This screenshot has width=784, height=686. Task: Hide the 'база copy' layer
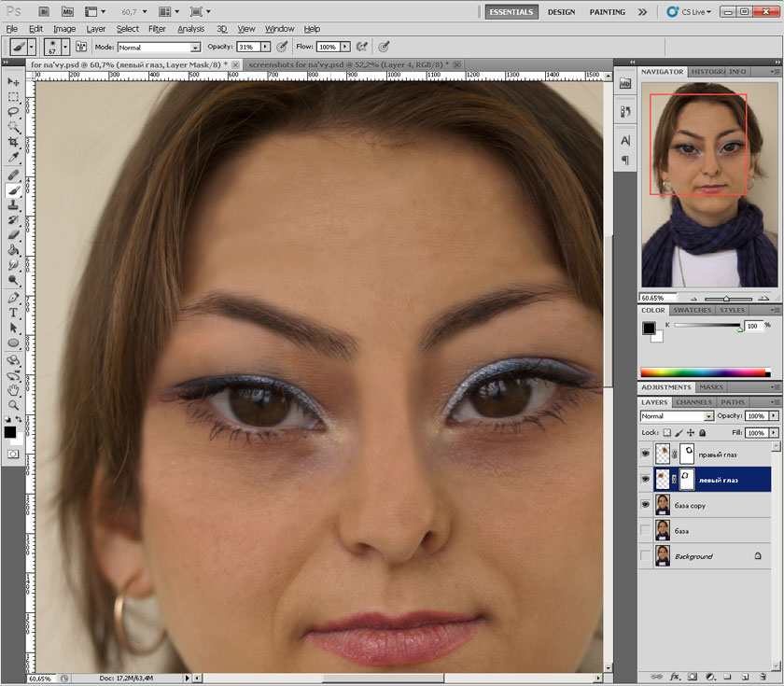(646, 504)
